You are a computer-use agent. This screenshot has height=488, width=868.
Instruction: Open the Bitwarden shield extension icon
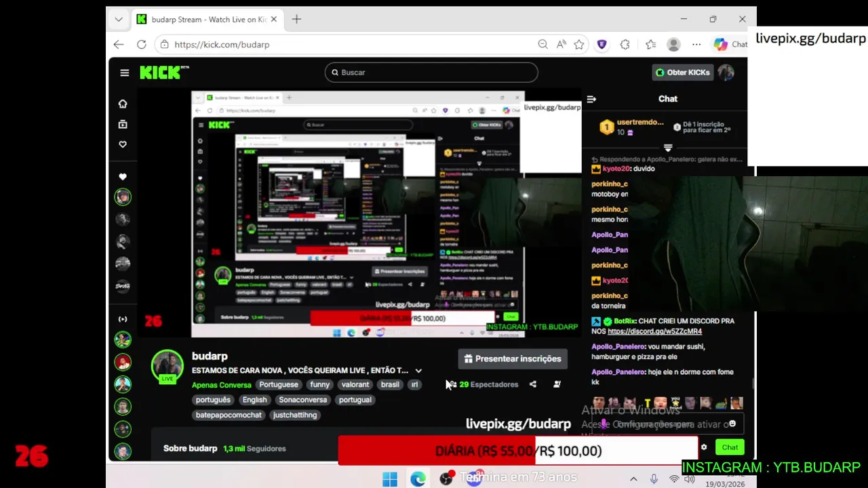click(601, 44)
